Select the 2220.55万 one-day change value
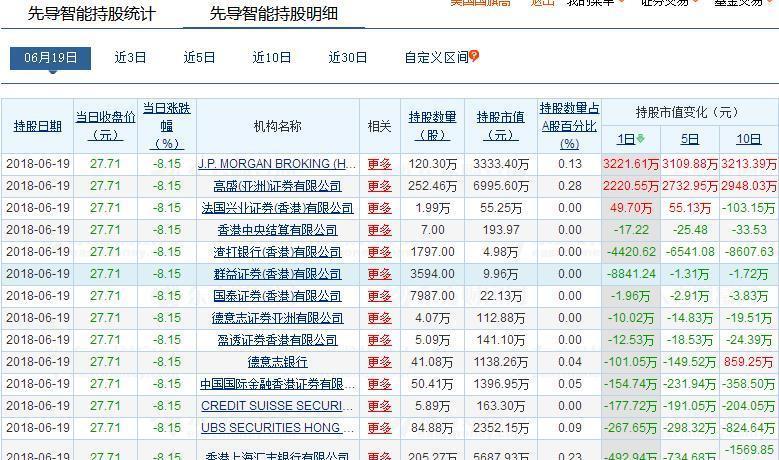This screenshot has width=779, height=460. tap(631, 186)
